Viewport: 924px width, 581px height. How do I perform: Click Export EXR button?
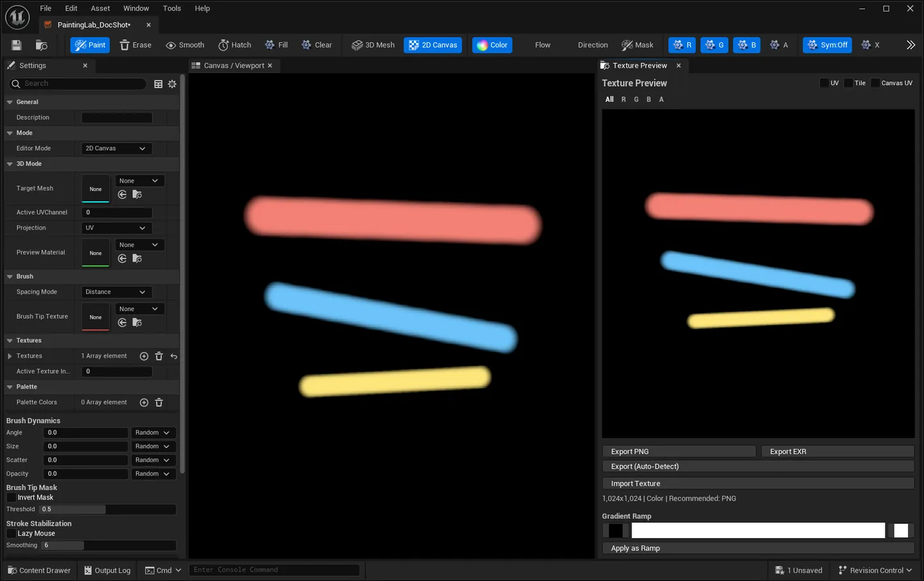[x=837, y=451]
